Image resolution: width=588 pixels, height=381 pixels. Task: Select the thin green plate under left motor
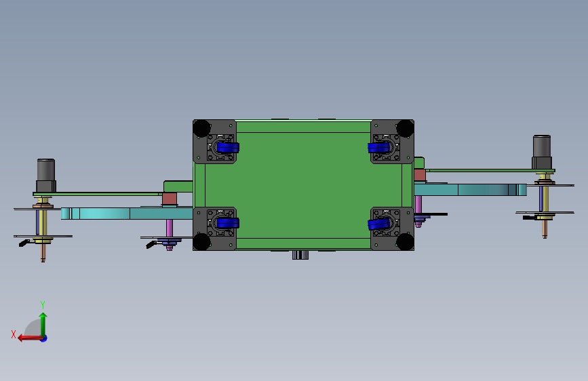pyautogui.click(x=98, y=194)
